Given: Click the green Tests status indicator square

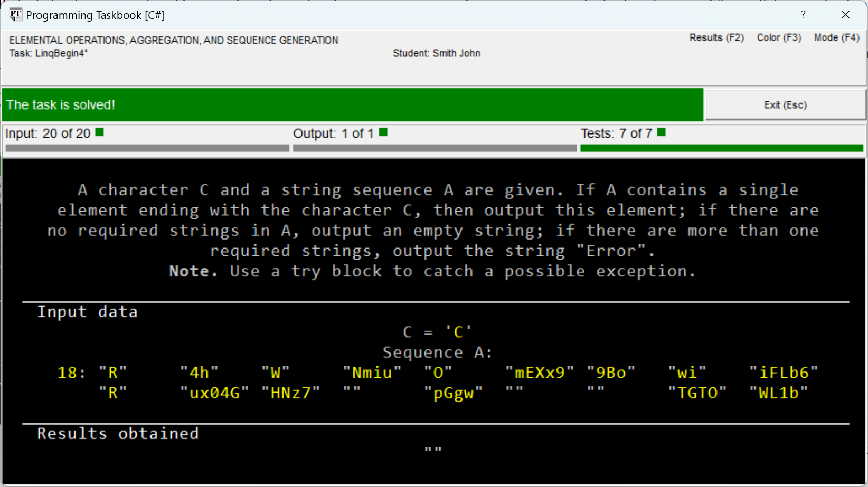Looking at the screenshot, I should click(662, 132).
